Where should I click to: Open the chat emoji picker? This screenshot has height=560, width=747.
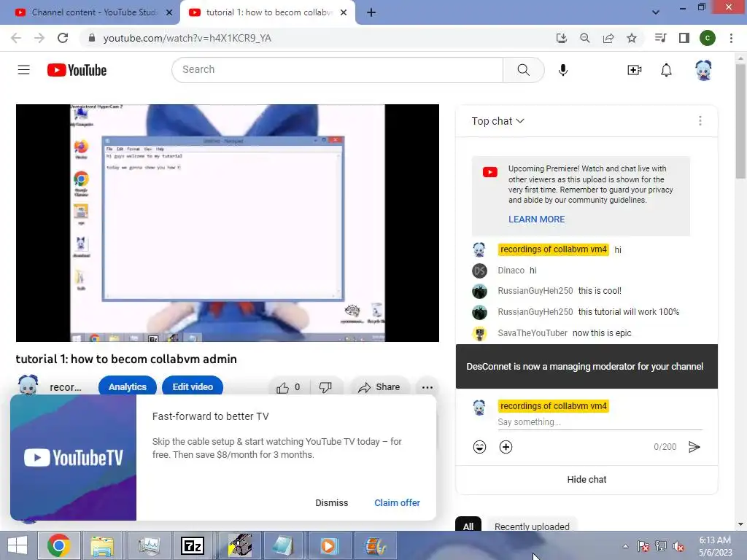click(479, 447)
